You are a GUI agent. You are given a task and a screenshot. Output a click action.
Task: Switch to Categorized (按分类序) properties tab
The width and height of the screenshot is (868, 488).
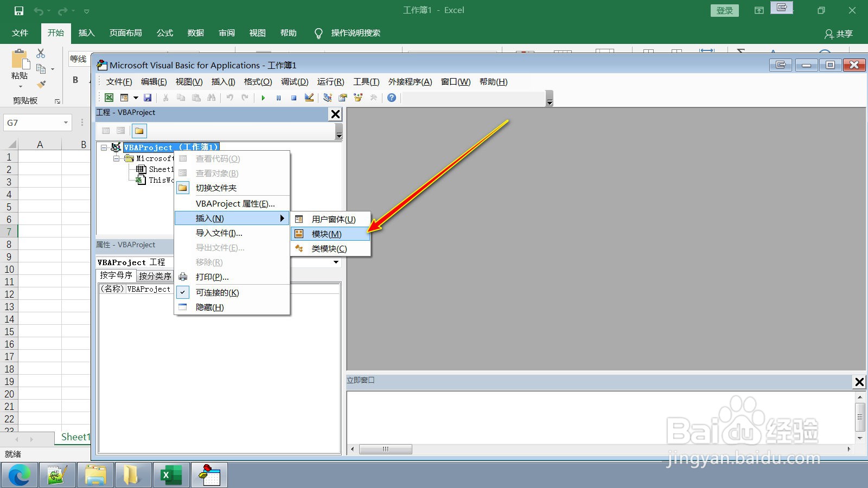pos(155,276)
